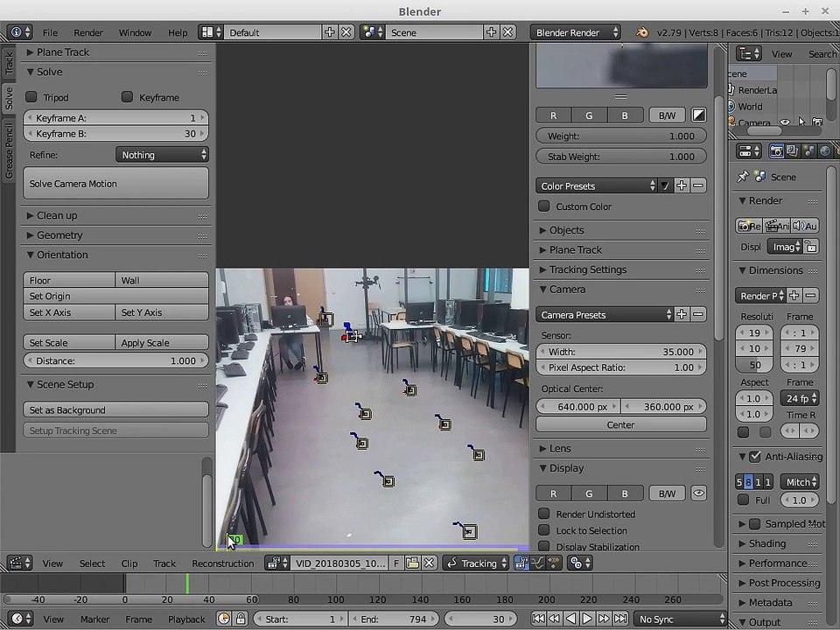Add a new screen layout with the plus icon
840x630 pixels.
pos(330,32)
